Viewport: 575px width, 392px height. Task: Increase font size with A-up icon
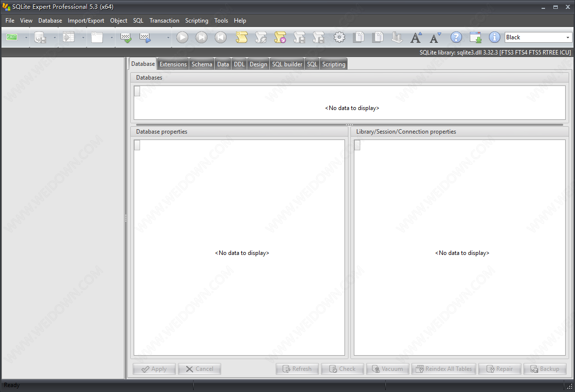tap(416, 37)
